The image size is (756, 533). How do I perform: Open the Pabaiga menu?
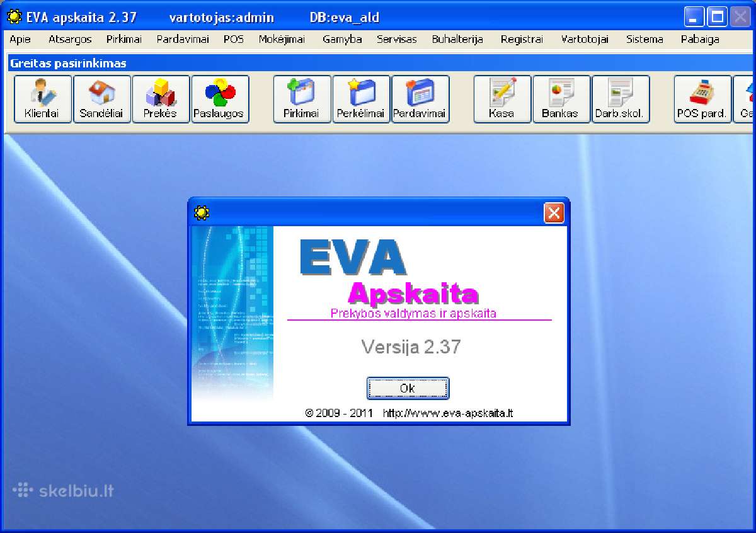click(x=700, y=39)
